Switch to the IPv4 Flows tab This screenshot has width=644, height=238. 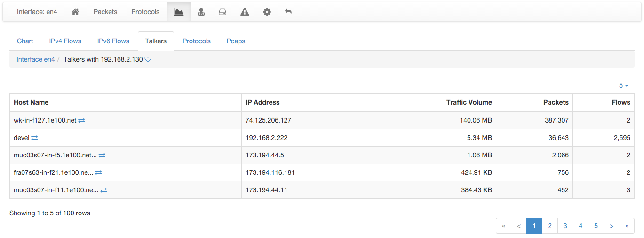[x=65, y=41]
